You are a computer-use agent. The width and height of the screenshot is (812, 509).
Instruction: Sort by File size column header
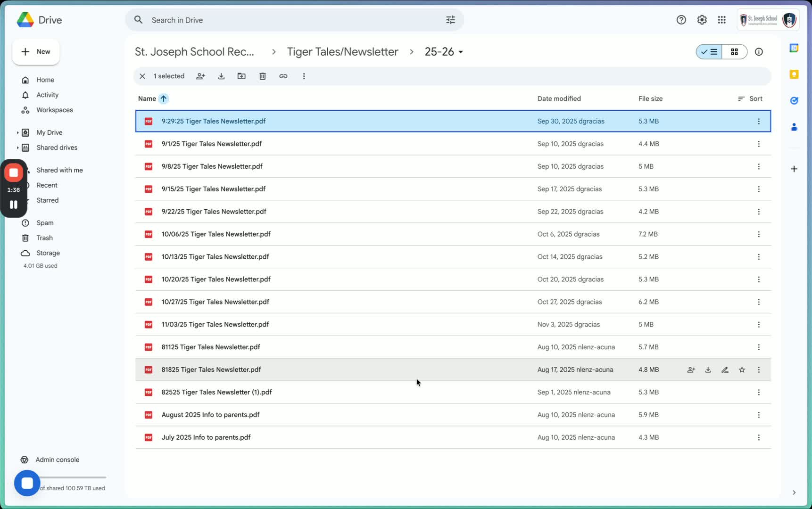pos(650,99)
